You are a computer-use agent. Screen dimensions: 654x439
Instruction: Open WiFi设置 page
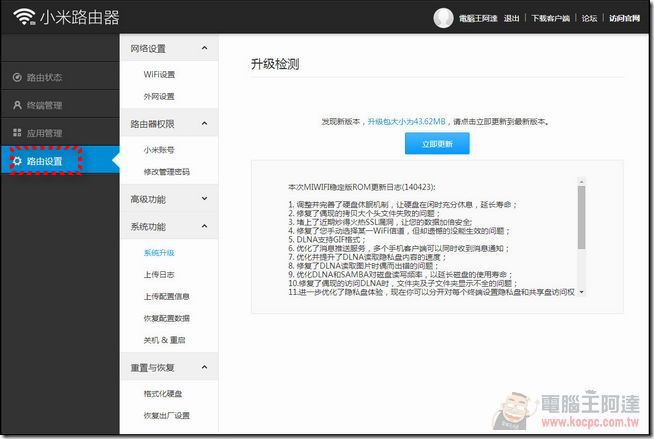pos(159,75)
